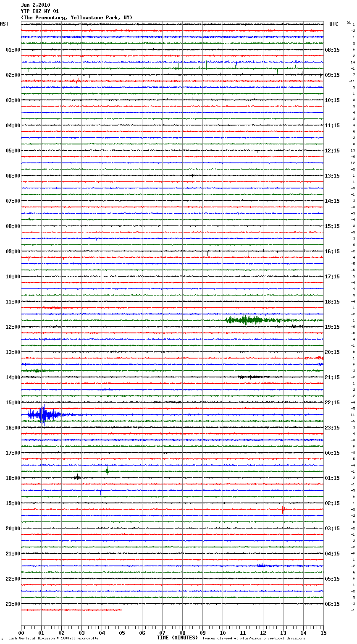Select the 19:00 MST time label

(13, 503)
